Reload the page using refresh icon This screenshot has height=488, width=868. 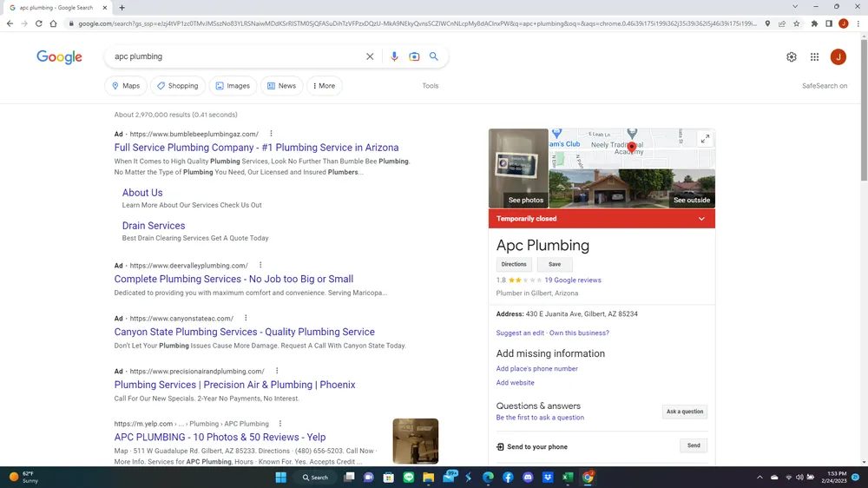(39, 23)
